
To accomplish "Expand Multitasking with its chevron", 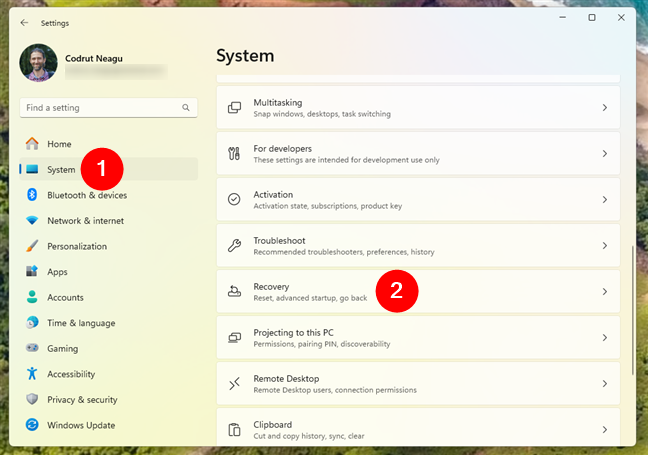I will [x=605, y=107].
